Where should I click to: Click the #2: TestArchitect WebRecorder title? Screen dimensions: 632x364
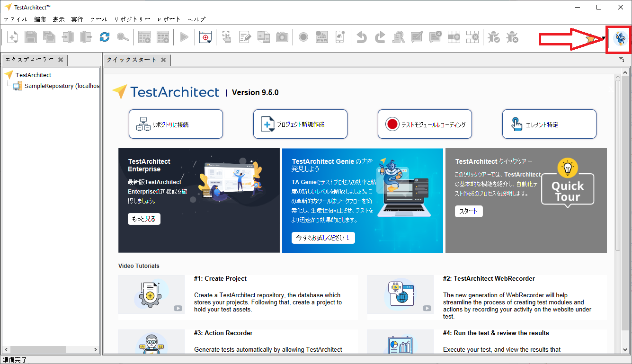click(489, 279)
